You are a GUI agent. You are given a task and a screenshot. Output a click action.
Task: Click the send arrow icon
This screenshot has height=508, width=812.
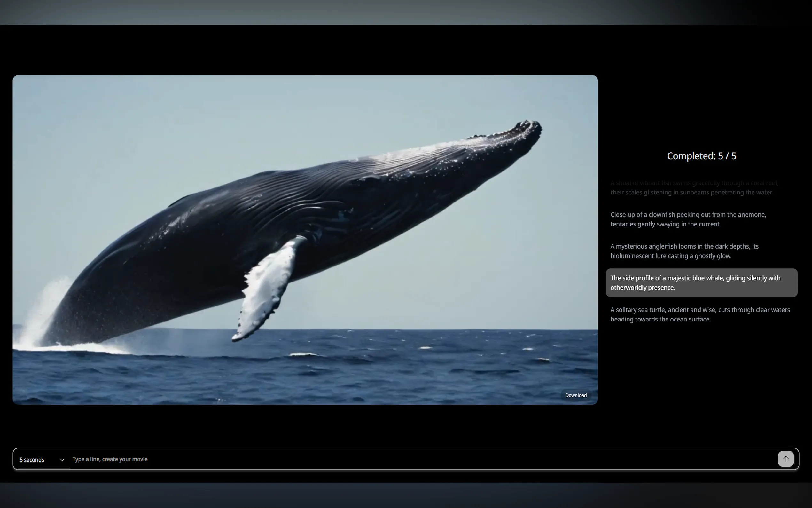pos(785,459)
